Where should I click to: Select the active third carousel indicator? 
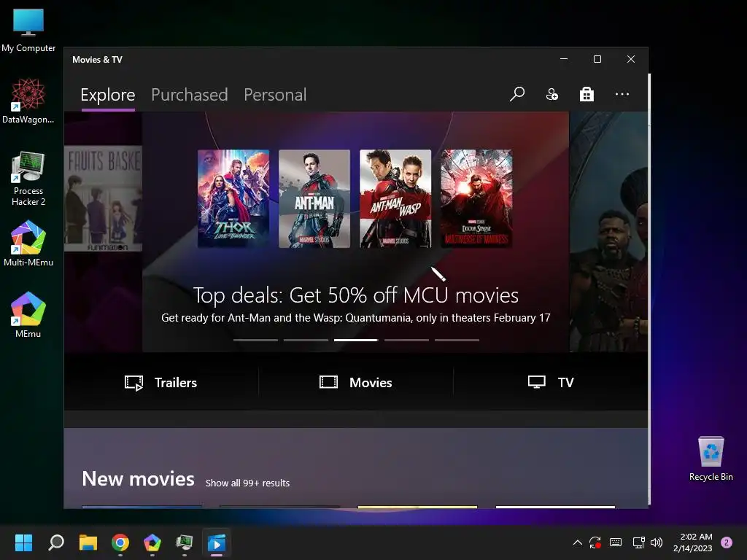click(356, 340)
